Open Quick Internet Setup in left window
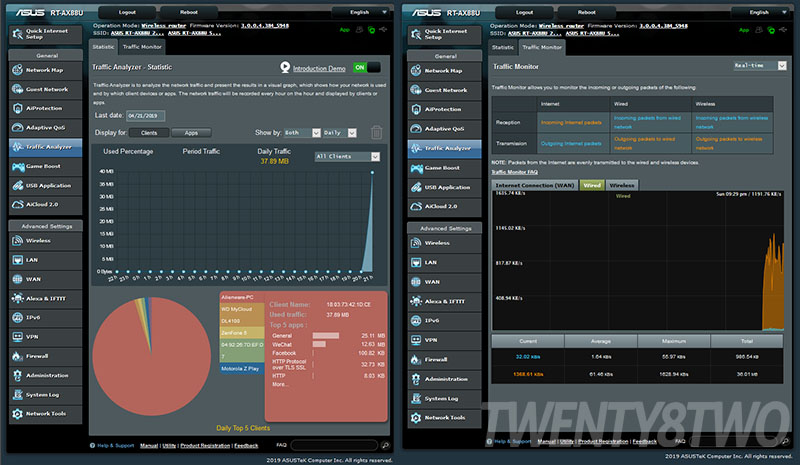Image resolution: width=800 pixels, height=465 pixels. 45,34
